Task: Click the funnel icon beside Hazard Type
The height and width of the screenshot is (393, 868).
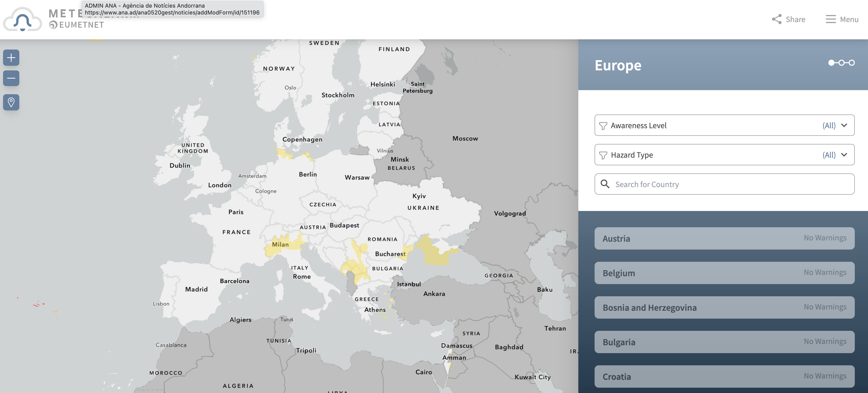Action: [x=603, y=155]
